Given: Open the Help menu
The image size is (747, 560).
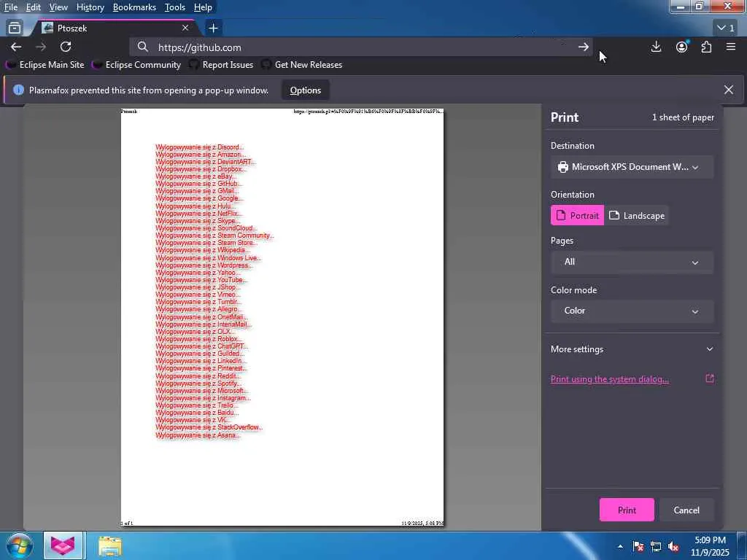Looking at the screenshot, I should (x=203, y=7).
